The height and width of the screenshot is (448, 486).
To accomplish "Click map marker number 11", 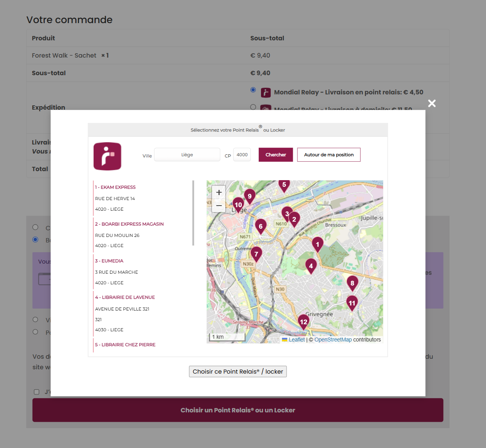I will pyautogui.click(x=352, y=303).
